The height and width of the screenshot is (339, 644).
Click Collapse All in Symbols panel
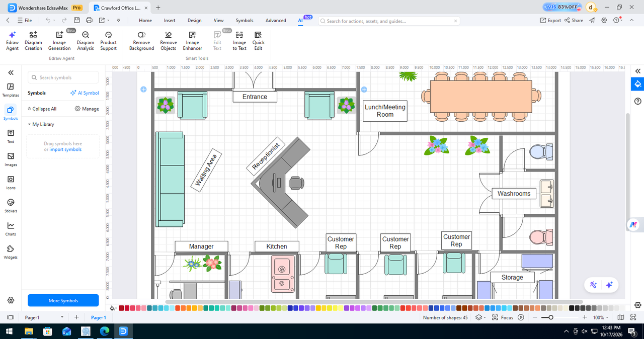42,109
